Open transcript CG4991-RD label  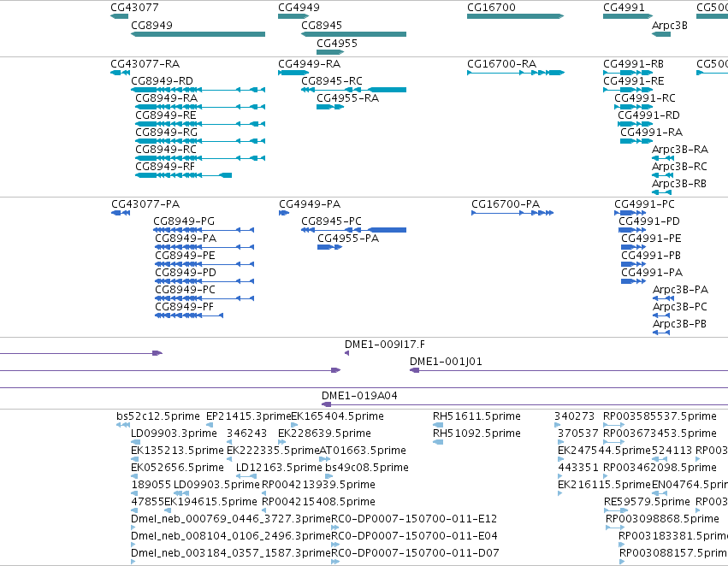tap(648, 115)
